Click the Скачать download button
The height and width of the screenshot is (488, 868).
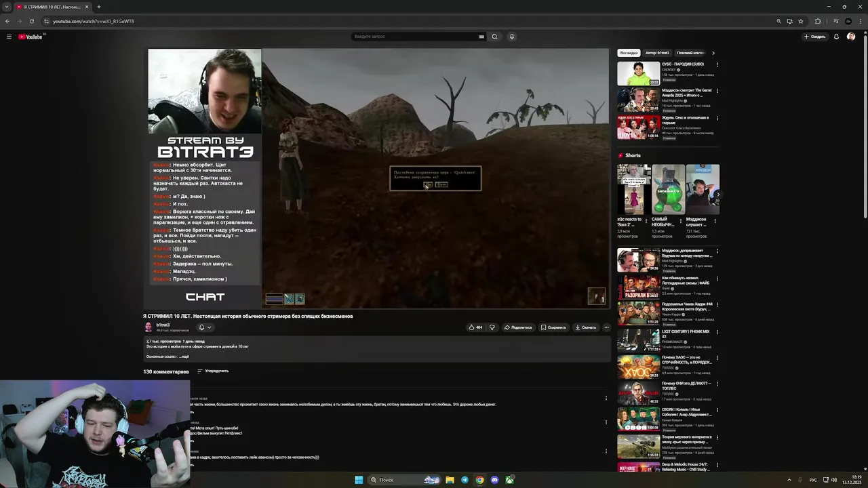click(x=586, y=327)
